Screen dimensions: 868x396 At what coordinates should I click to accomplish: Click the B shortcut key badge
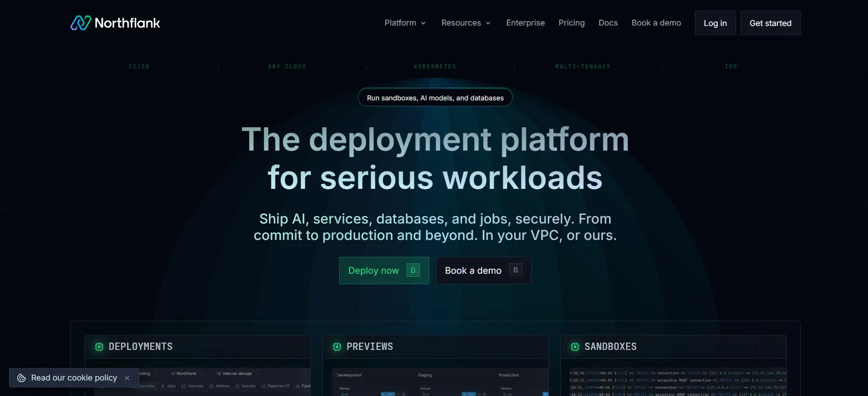pos(515,270)
